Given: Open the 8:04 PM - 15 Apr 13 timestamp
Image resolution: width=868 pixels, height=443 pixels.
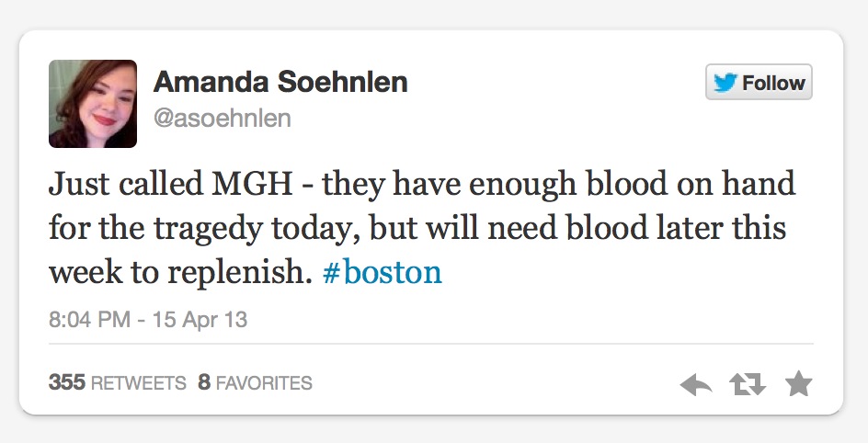Looking at the screenshot, I should (148, 319).
